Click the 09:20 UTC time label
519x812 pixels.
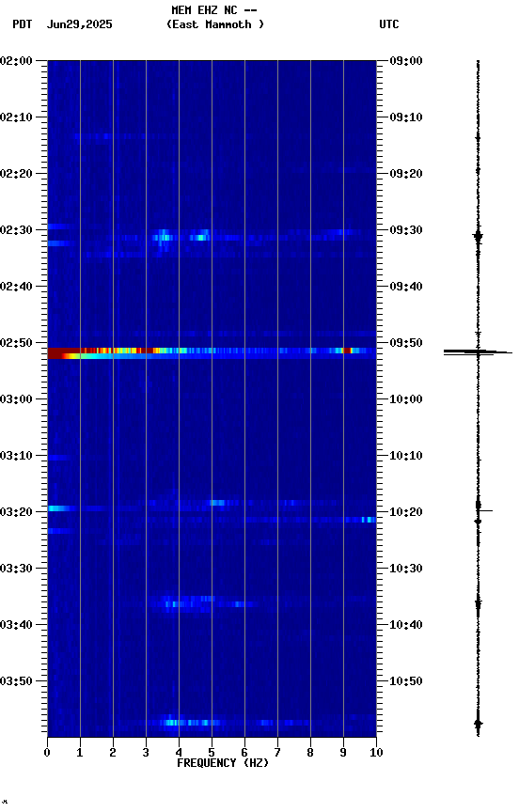(x=406, y=174)
